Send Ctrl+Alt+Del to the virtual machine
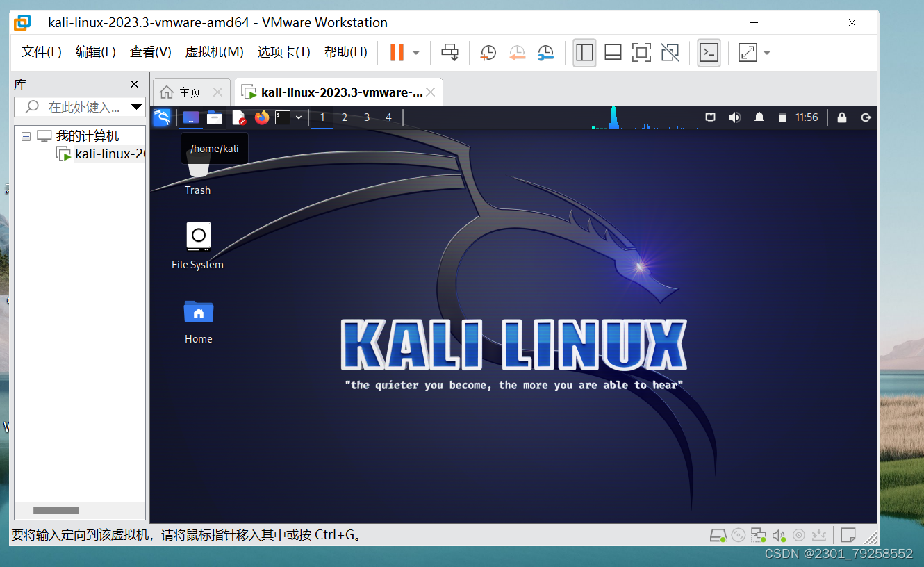 click(450, 52)
